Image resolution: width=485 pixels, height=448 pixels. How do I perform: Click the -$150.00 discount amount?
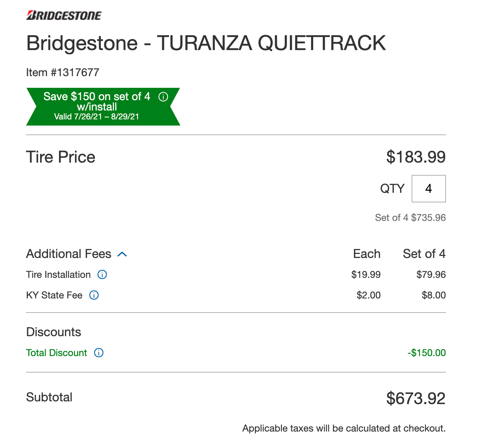coord(426,353)
